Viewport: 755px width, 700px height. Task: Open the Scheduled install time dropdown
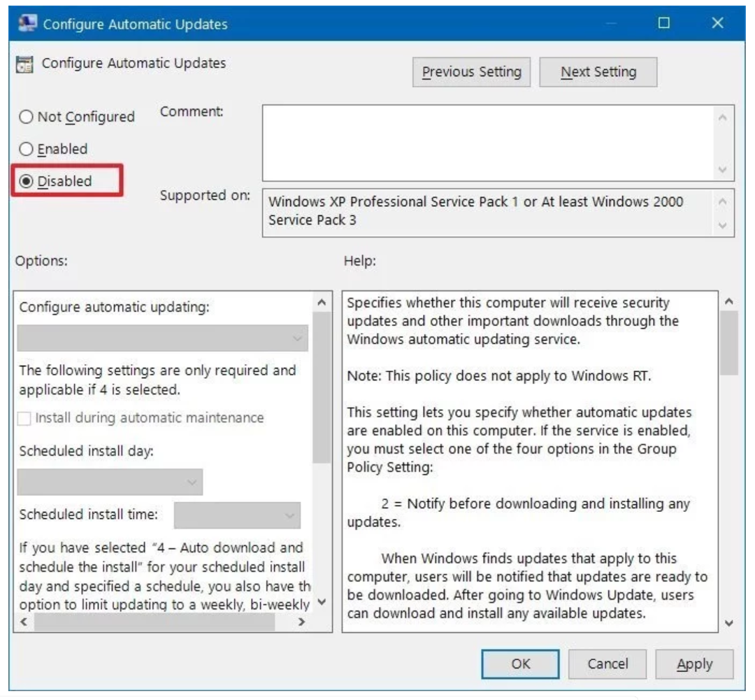238,515
